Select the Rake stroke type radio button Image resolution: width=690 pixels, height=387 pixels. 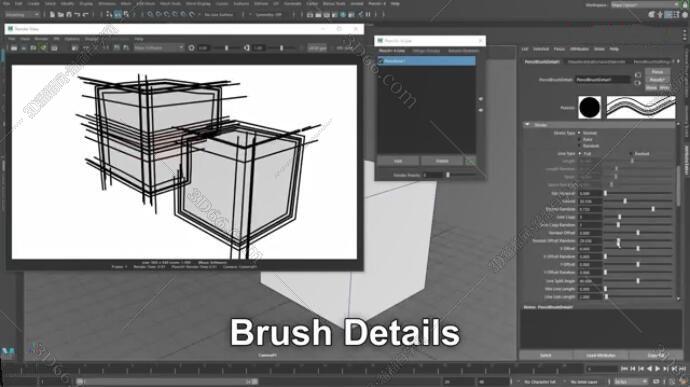pos(579,139)
